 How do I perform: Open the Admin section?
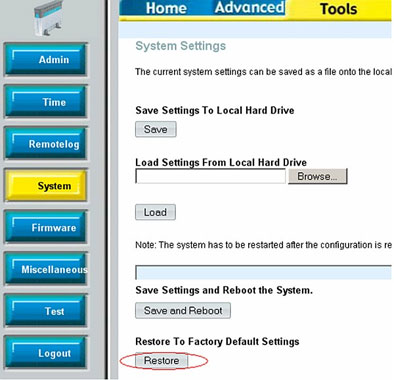click(x=45, y=60)
